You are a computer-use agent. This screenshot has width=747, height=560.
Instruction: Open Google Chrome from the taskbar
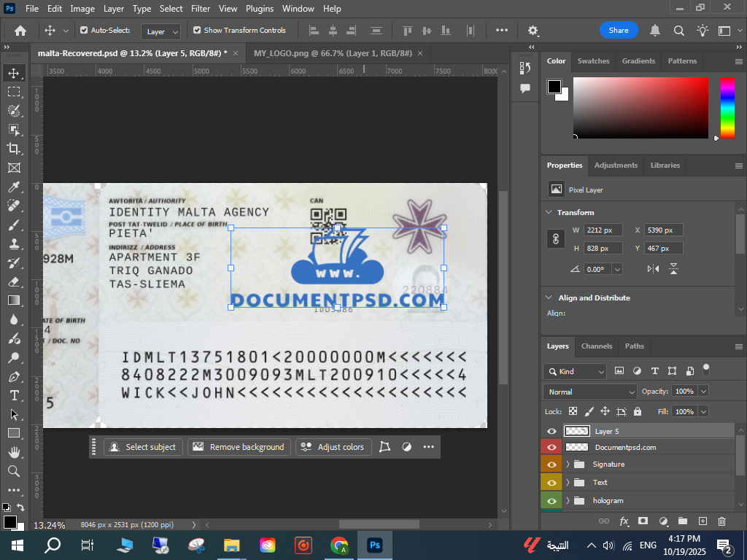point(339,545)
